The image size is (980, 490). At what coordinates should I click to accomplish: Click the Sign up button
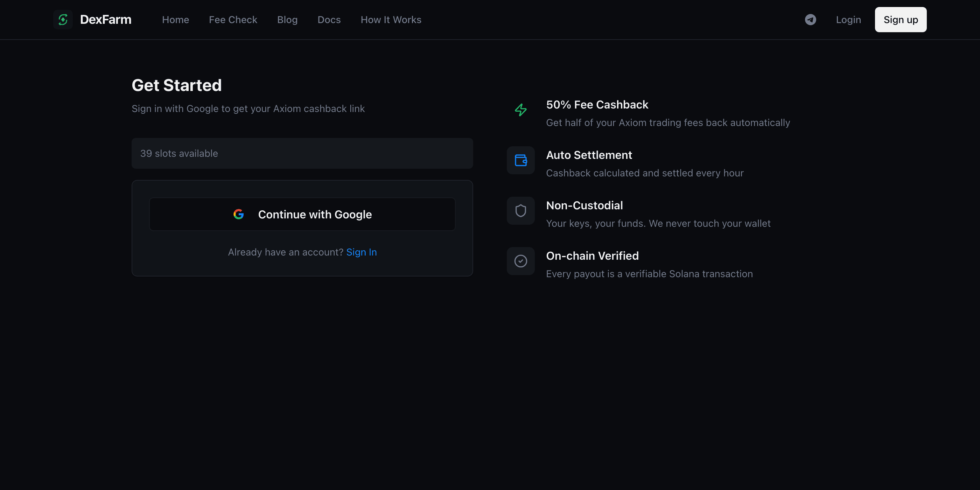(901, 19)
